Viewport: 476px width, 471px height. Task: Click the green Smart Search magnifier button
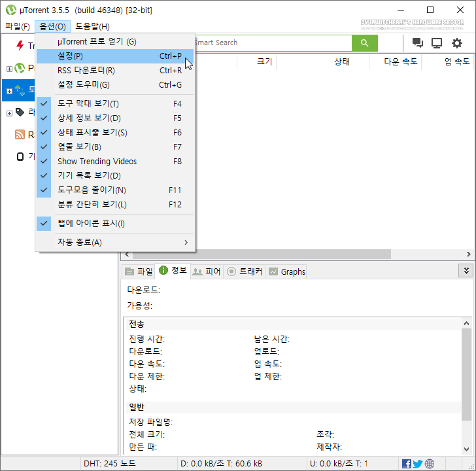(x=365, y=43)
